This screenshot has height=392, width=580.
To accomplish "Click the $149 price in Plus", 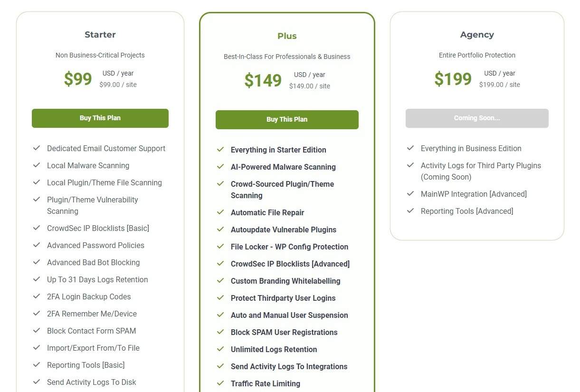I will (263, 80).
